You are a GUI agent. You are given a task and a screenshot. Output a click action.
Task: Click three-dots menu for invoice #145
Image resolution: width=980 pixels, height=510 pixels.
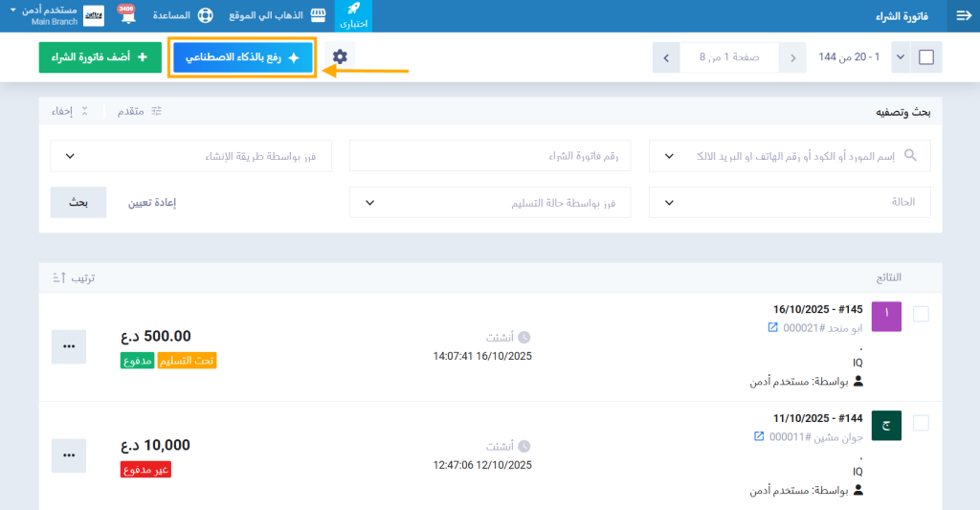coord(68,346)
